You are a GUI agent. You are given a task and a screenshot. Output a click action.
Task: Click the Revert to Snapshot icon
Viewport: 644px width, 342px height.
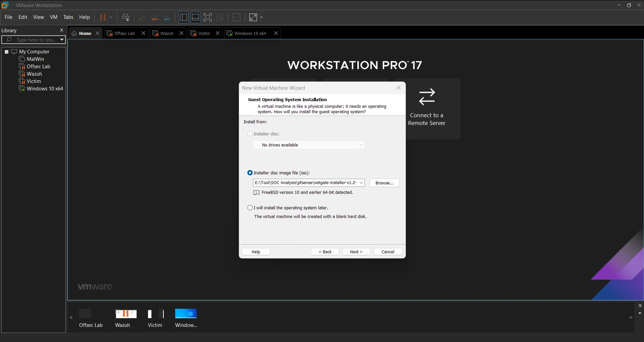pyautogui.click(x=154, y=17)
